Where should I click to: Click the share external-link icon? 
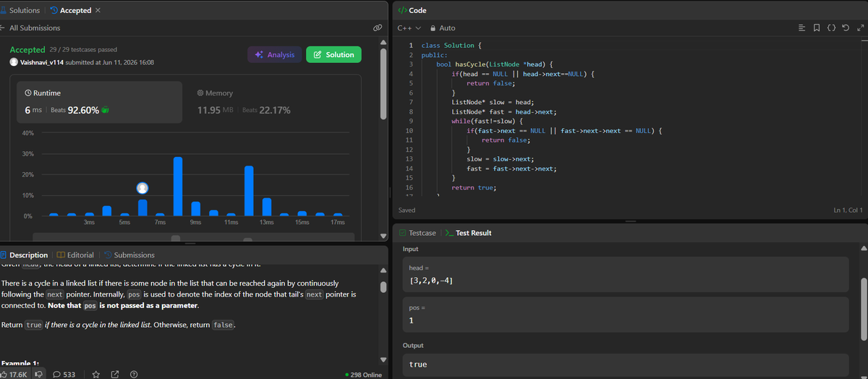114,374
